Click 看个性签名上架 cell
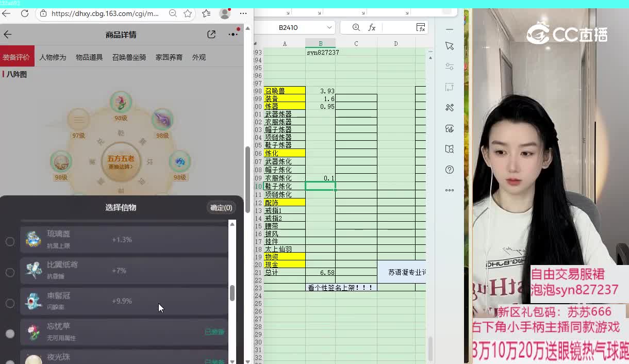Viewport: 629px width, 364px height. tap(341, 288)
